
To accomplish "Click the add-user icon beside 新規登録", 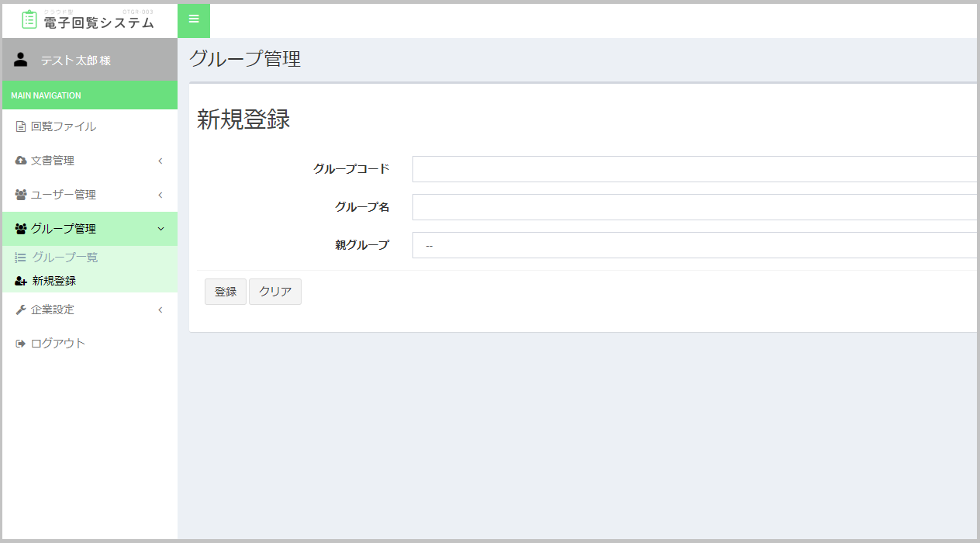I will point(21,281).
